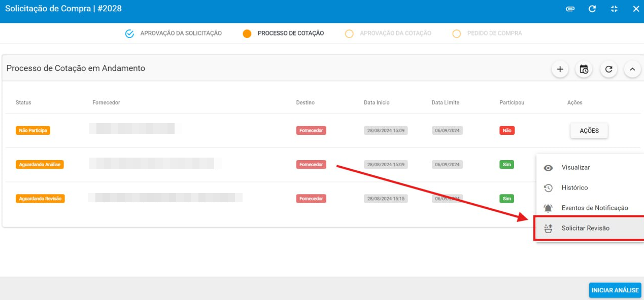
Task: Select Visualizar from the actions menu
Action: tap(590, 168)
